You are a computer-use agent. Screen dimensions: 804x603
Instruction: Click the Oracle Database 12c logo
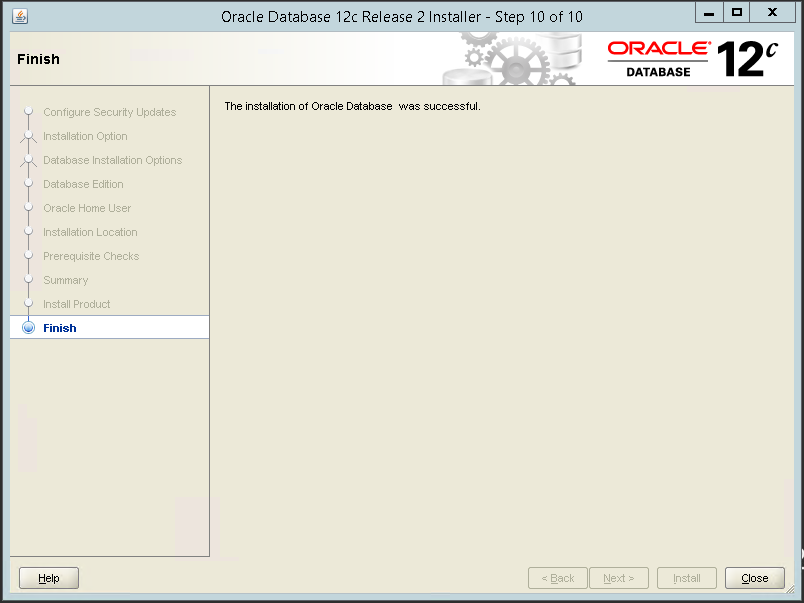click(x=692, y=59)
